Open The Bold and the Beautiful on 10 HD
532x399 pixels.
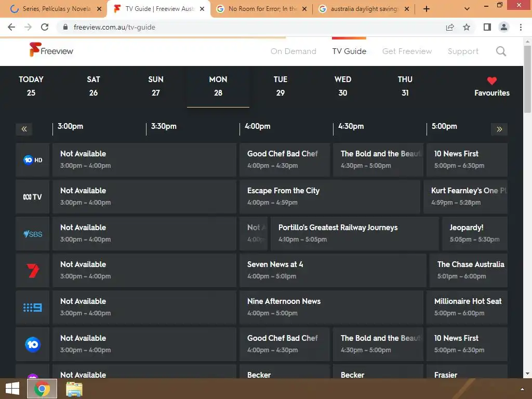click(x=378, y=160)
